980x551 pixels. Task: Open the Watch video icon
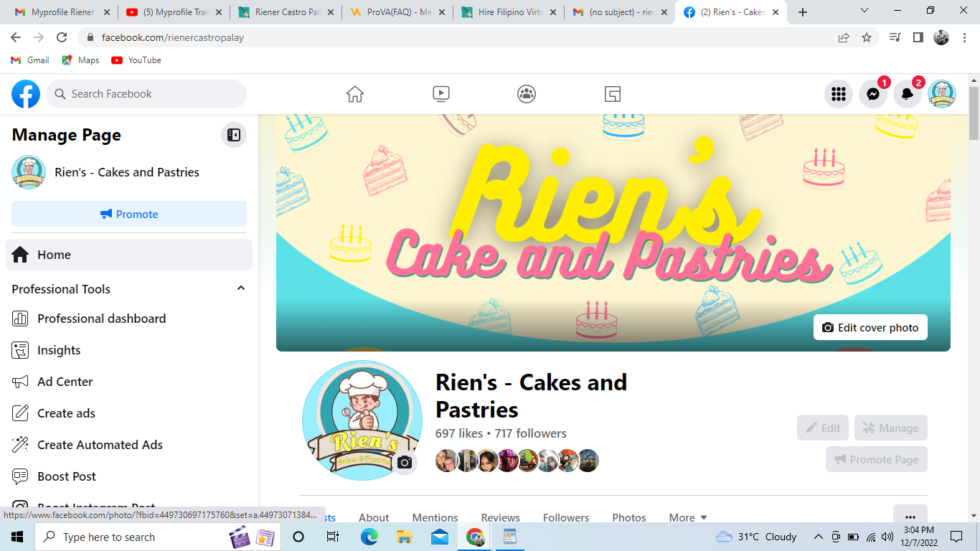coord(441,94)
